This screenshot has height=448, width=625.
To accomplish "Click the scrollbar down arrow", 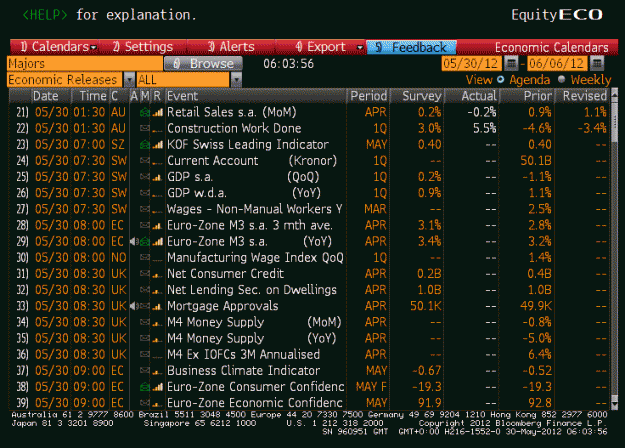I will 614,405.
